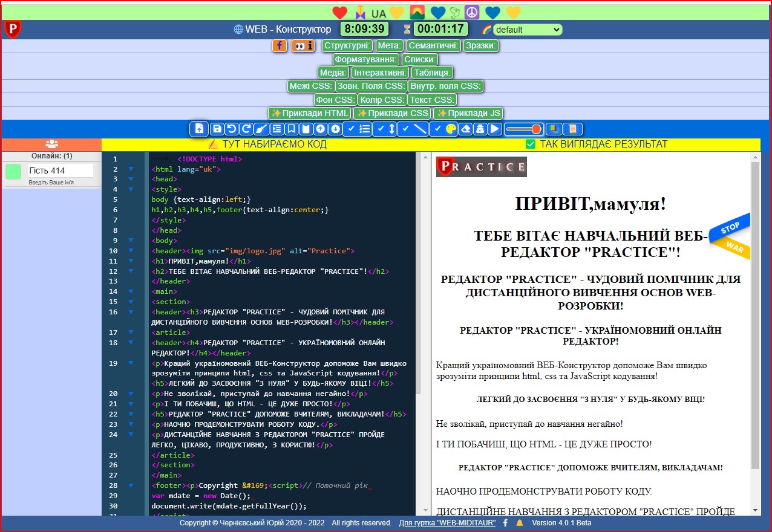Save code with the floppy disk icon

217,129
